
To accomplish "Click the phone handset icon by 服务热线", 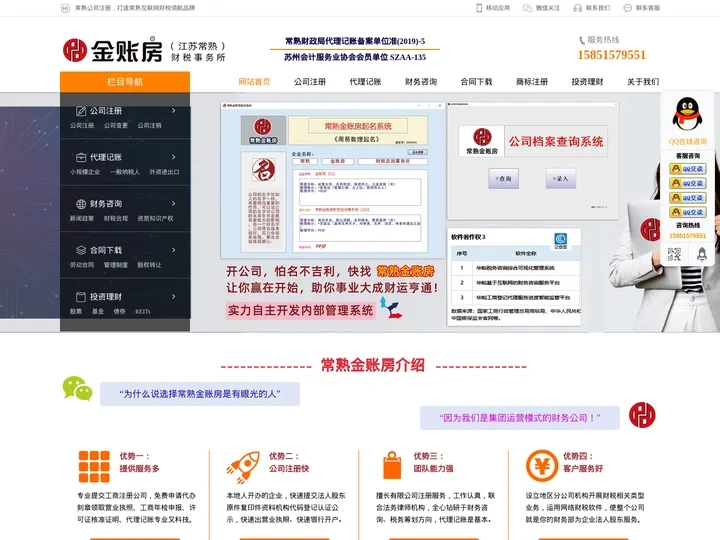I will (582, 40).
